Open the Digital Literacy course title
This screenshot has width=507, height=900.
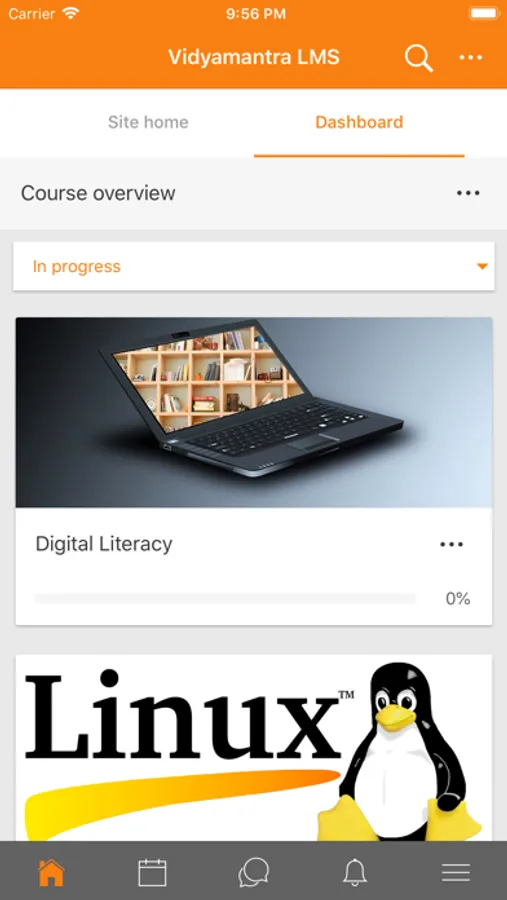(104, 544)
